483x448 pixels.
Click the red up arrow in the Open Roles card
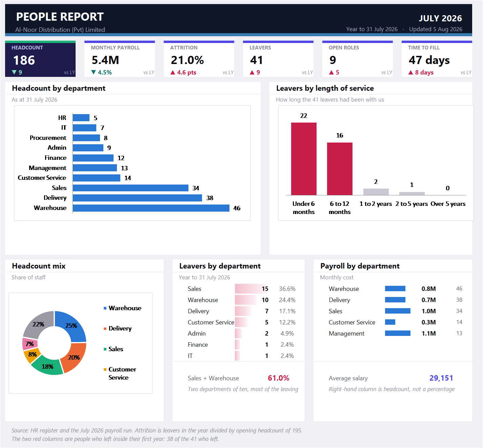pyautogui.click(x=331, y=72)
